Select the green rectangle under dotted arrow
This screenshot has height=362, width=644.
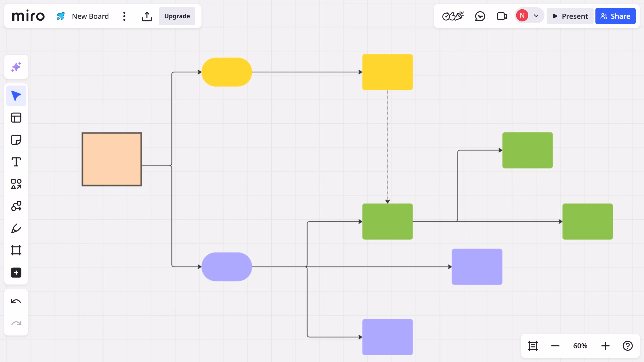coord(387,221)
